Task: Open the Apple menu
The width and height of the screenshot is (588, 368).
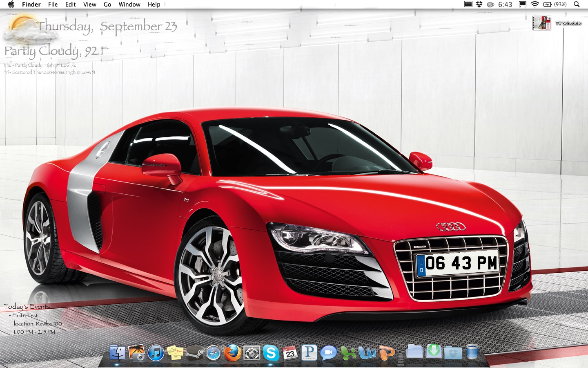Action: [11, 4]
